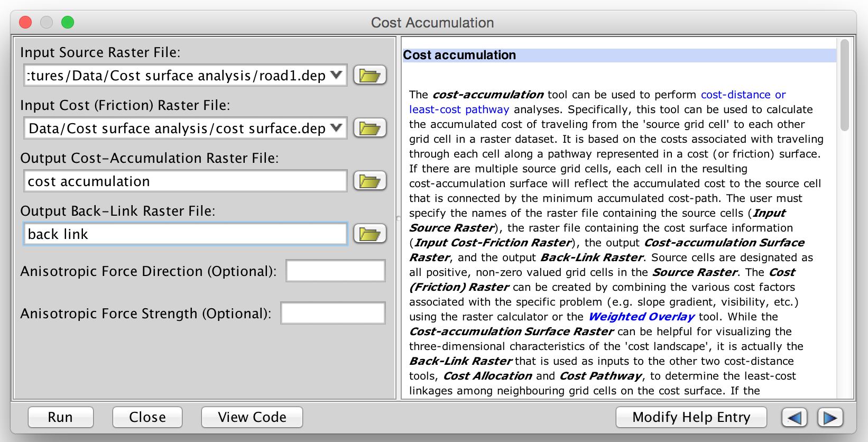Open Input Cost Friction Raster dropdown arrow

[x=336, y=128]
